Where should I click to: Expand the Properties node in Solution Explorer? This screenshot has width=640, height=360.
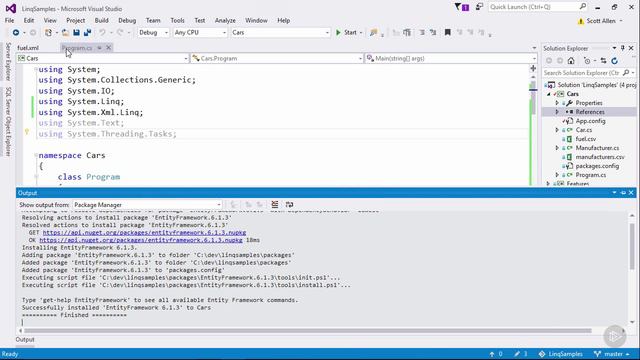coord(557,103)
